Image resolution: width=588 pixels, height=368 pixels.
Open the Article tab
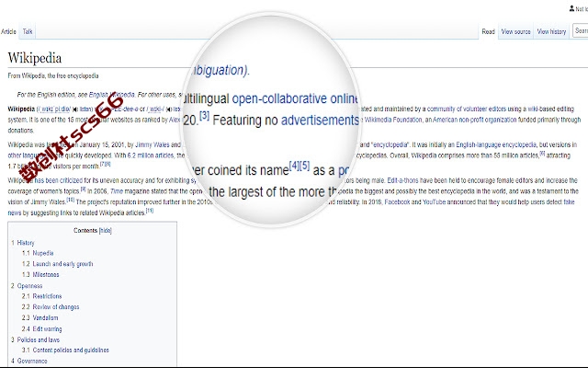tap(8, 31)
